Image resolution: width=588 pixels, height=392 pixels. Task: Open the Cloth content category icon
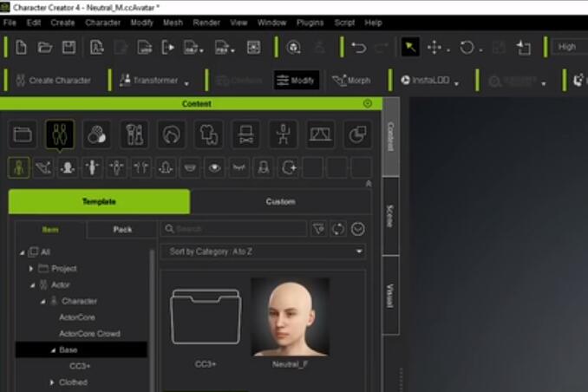pos(208,134)
